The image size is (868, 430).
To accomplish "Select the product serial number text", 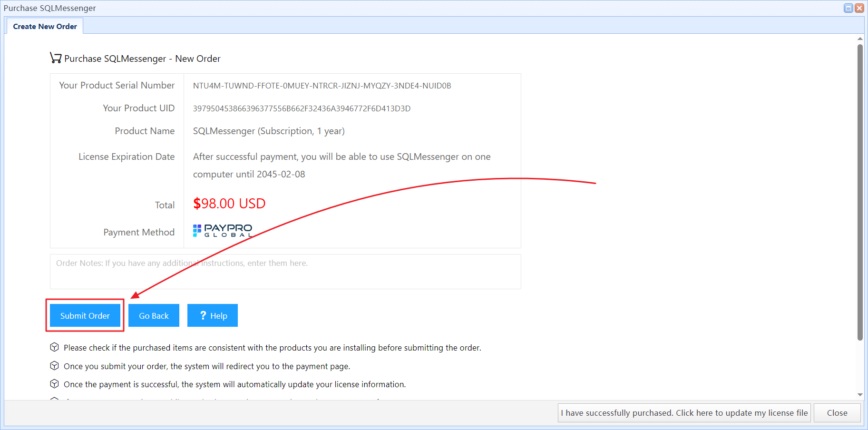I will tap(322, 86).
